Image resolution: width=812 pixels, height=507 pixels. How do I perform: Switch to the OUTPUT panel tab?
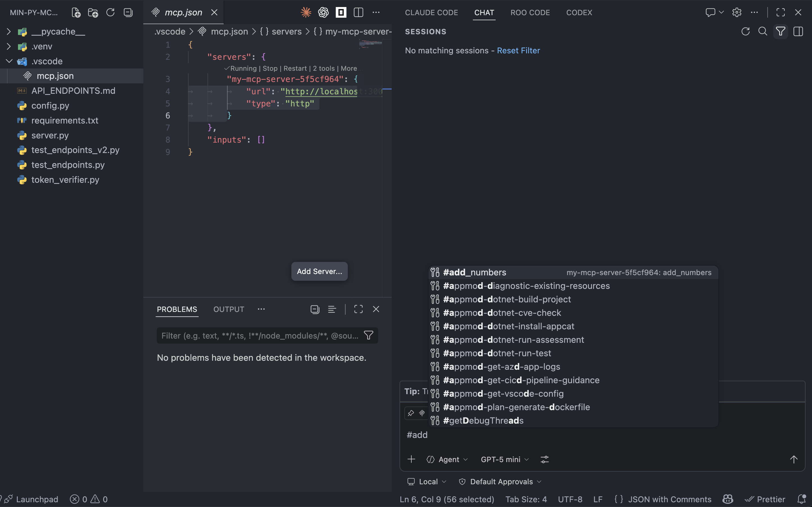(x=228, y=309)
